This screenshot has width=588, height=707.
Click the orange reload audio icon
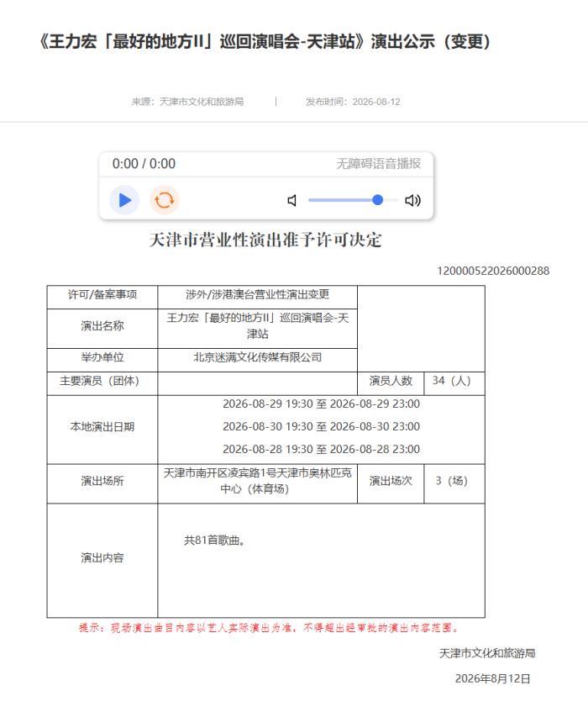(x=164, y=200)
